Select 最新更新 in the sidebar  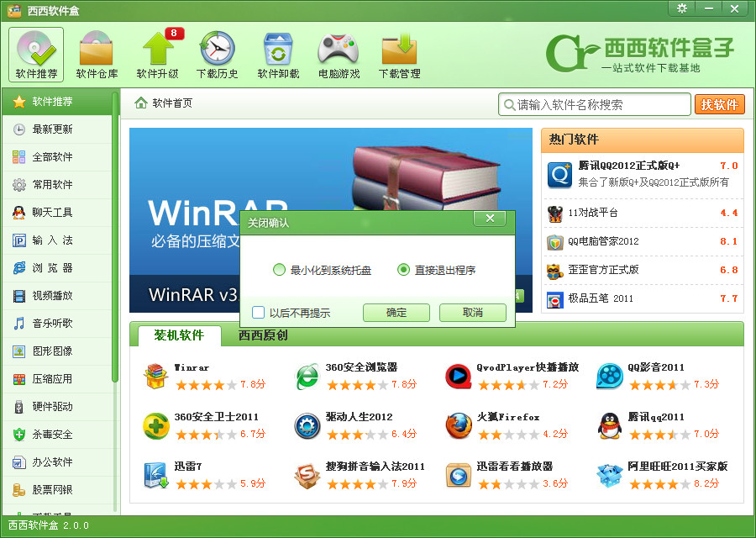57,129
